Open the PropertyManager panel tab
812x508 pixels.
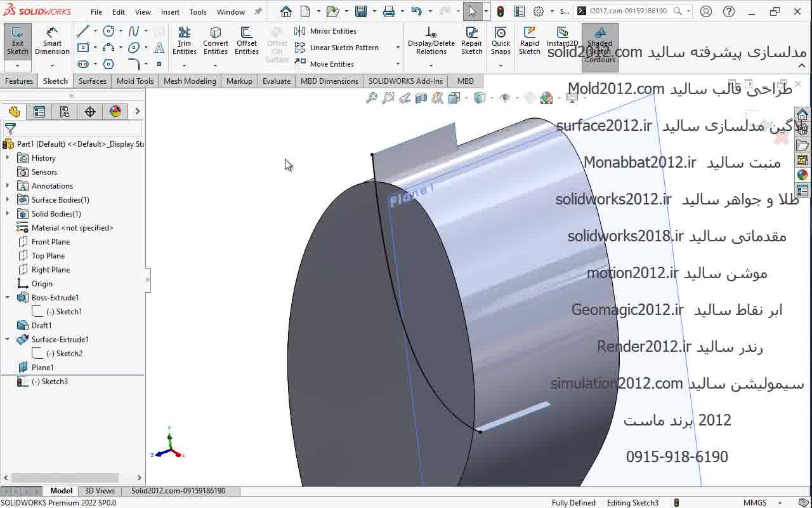point(39,112)
